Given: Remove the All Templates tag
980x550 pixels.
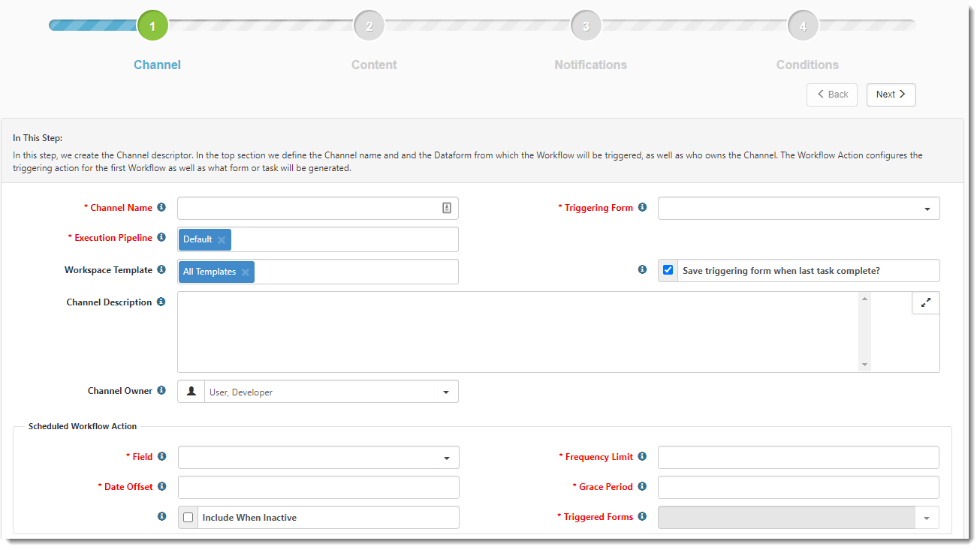Looking at the screenshot, I should tap(245, 272).
